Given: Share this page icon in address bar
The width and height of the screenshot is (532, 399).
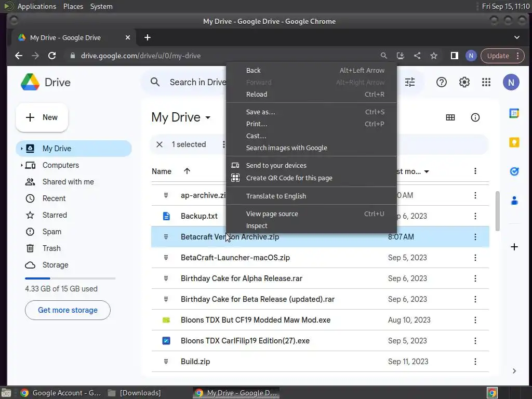Looking at the screenshot, I should point(417,56).
